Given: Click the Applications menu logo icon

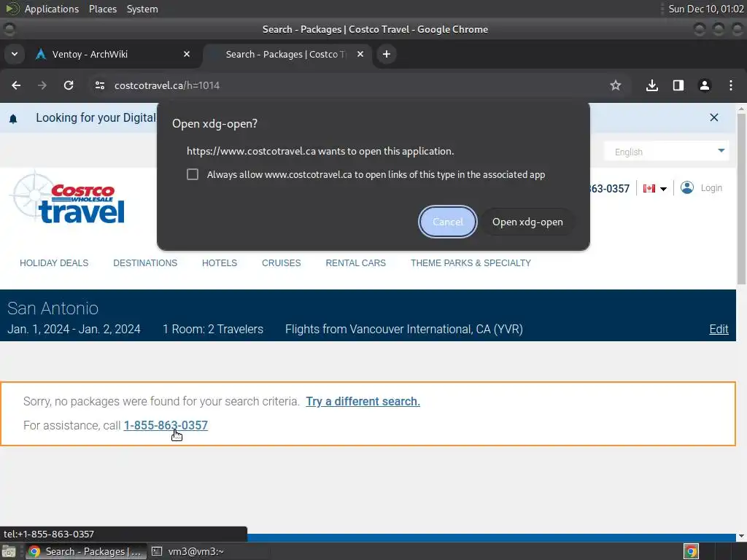Looking at the screenshot, I should coord(12,9).
